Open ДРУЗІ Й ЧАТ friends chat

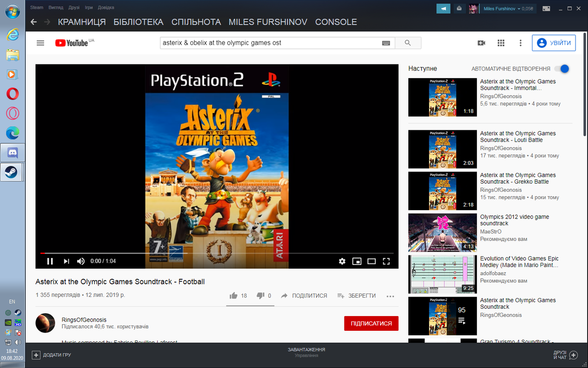point(565,355)
